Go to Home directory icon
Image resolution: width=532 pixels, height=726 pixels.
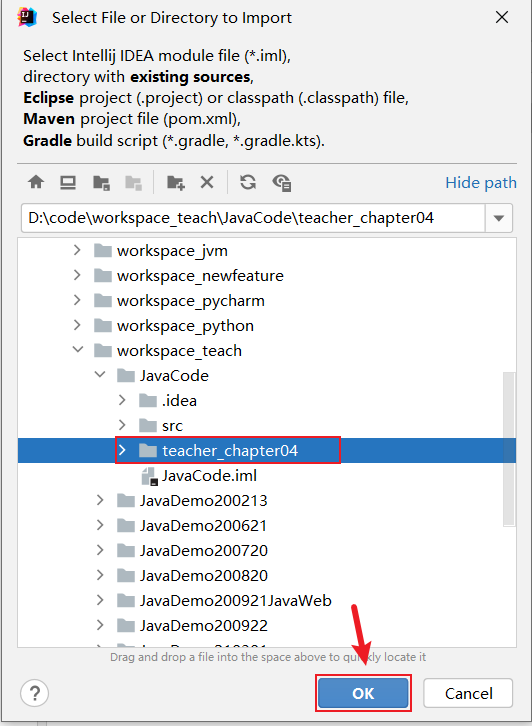click(x=36, y=182)
